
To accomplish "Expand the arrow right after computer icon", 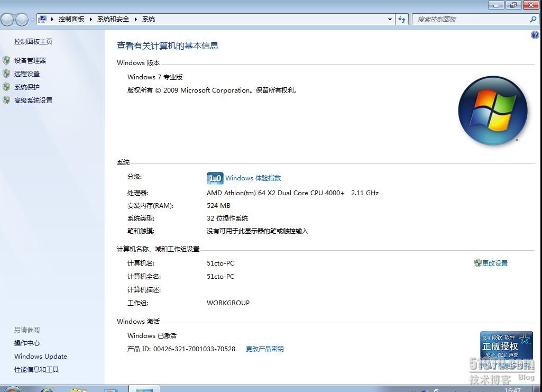I will [x=52, y=20].
